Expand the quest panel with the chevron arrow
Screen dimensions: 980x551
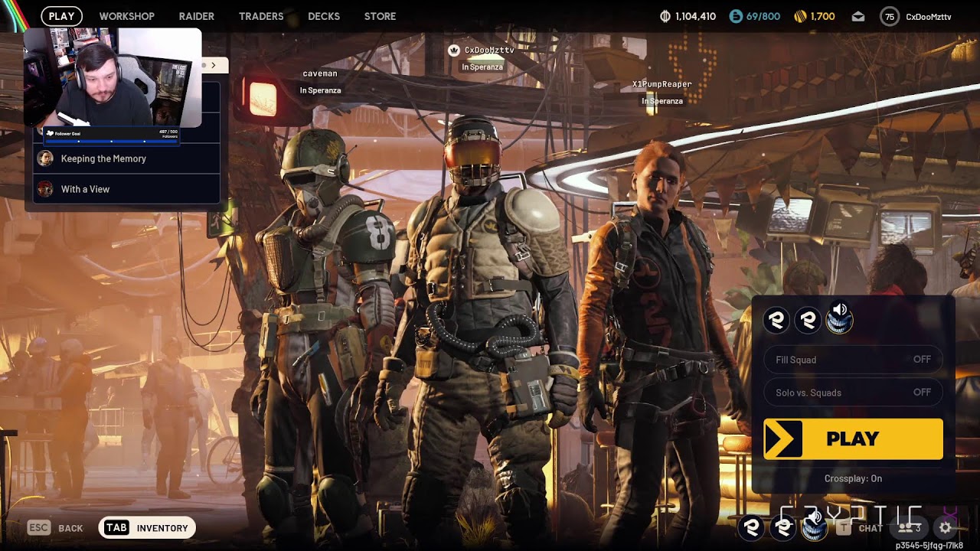[214, 65]
